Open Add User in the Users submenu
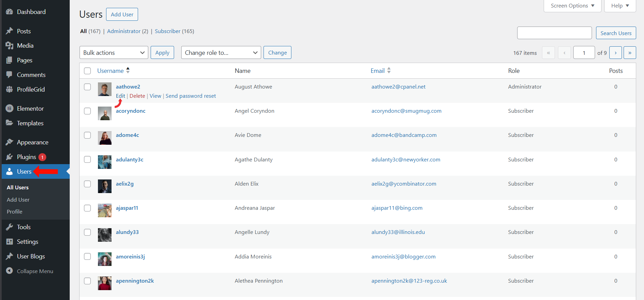 point(18,200)
